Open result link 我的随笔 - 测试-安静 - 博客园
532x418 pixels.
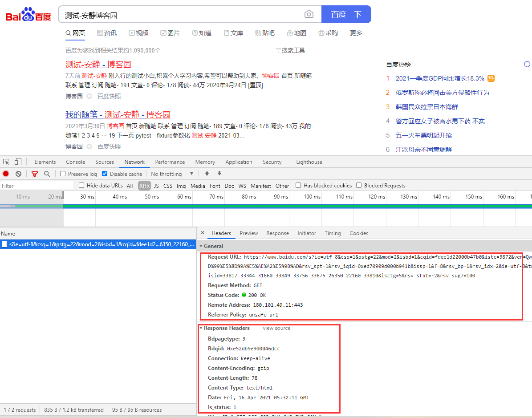pos(118,114)
